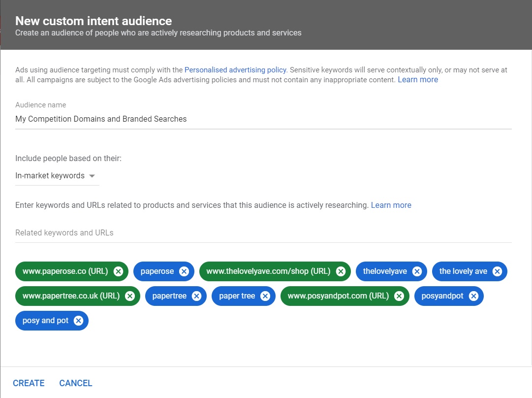Remove the papertree keyword chip

point(196,296)
